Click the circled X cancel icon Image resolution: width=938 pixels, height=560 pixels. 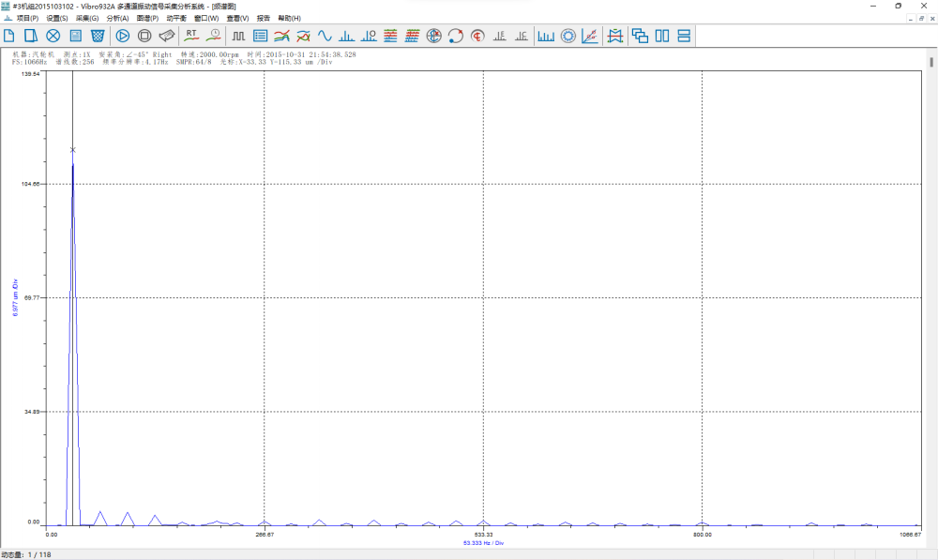coord(53,36)
